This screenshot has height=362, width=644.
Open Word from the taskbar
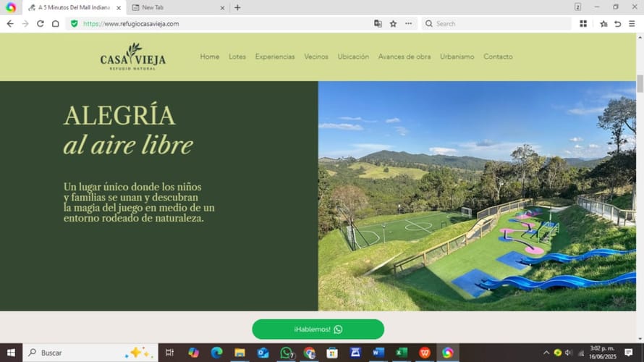pos(378,353)
